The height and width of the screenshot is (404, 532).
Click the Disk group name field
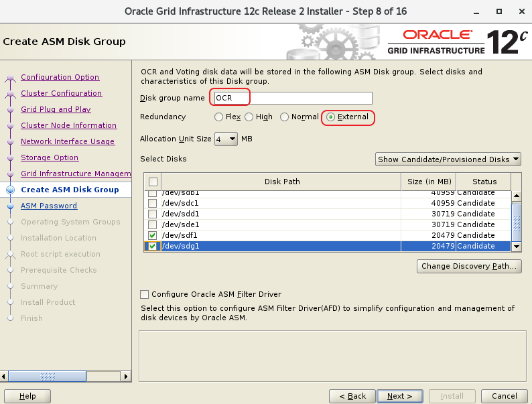[x=291, y=98]
